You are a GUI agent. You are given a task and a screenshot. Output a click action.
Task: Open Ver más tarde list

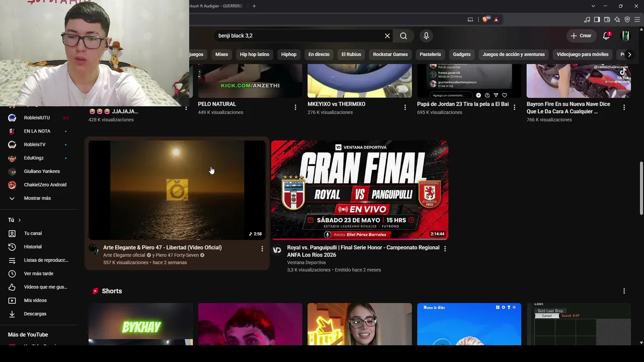[38, 274]
